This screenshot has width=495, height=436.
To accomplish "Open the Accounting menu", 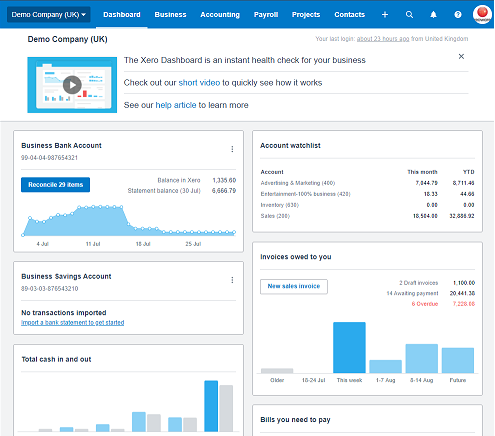I will click(220, 15).
